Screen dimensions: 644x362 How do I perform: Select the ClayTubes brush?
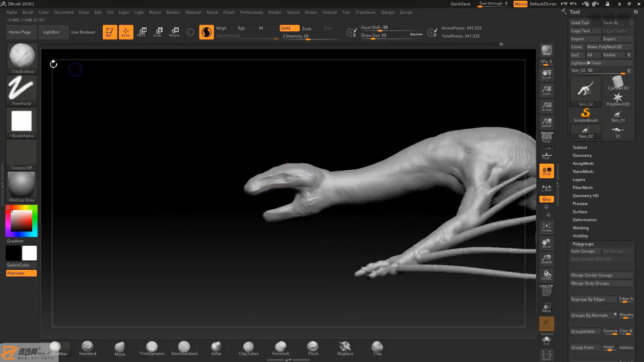[x=249, y=349]
